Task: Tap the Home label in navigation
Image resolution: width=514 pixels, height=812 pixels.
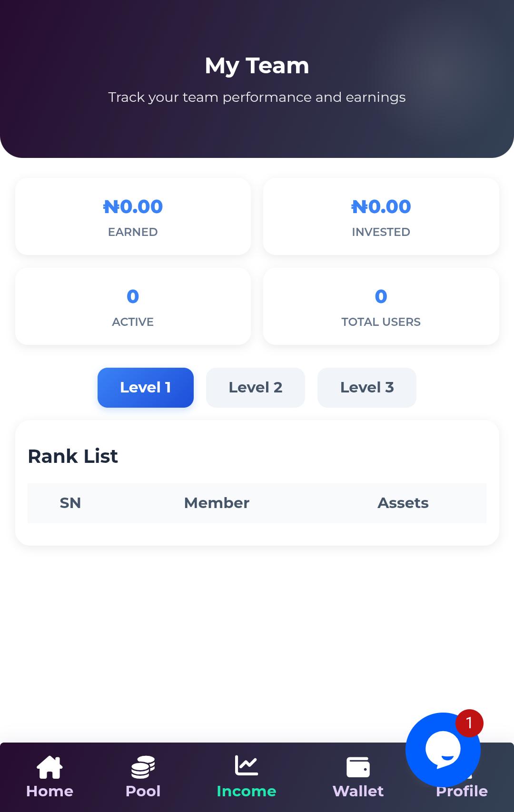Action: click(49, 791)
